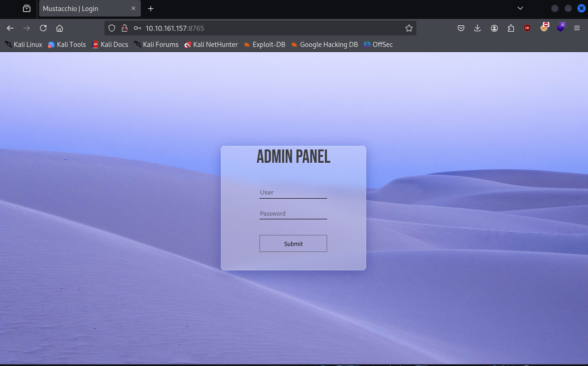Open tracking protection shield panel
Viewport: 588px width, 366px height.
coord(111,28)
